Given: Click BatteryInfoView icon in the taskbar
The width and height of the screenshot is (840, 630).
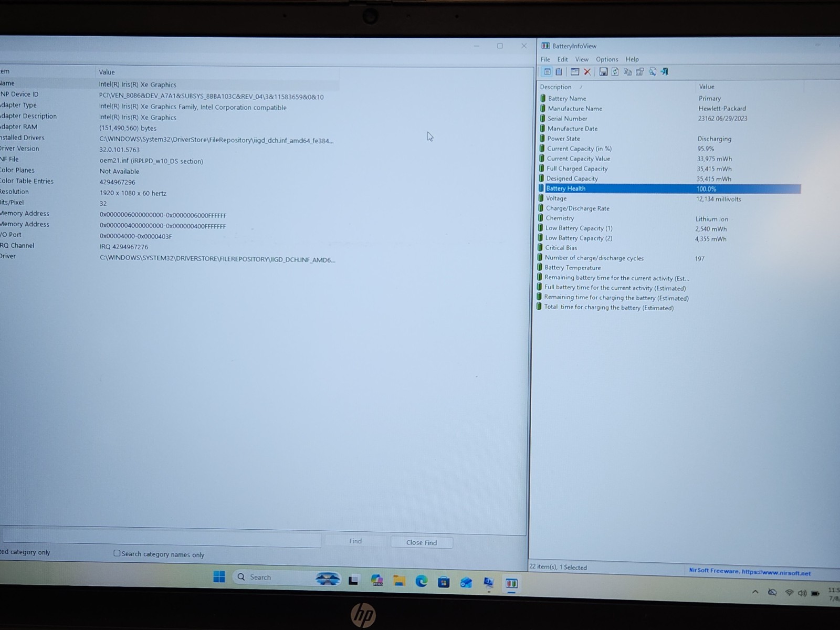Looking at the screenshot, I should (511, 583).
